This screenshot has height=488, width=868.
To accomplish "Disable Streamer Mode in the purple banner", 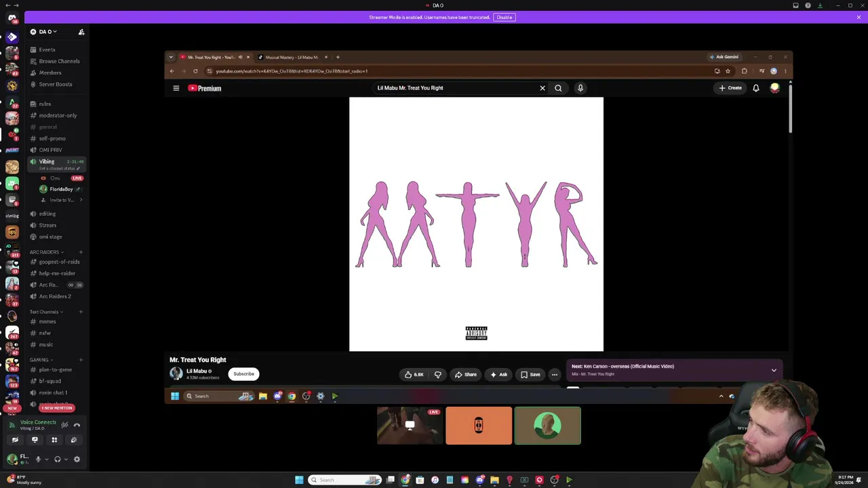I will [504, 17].
